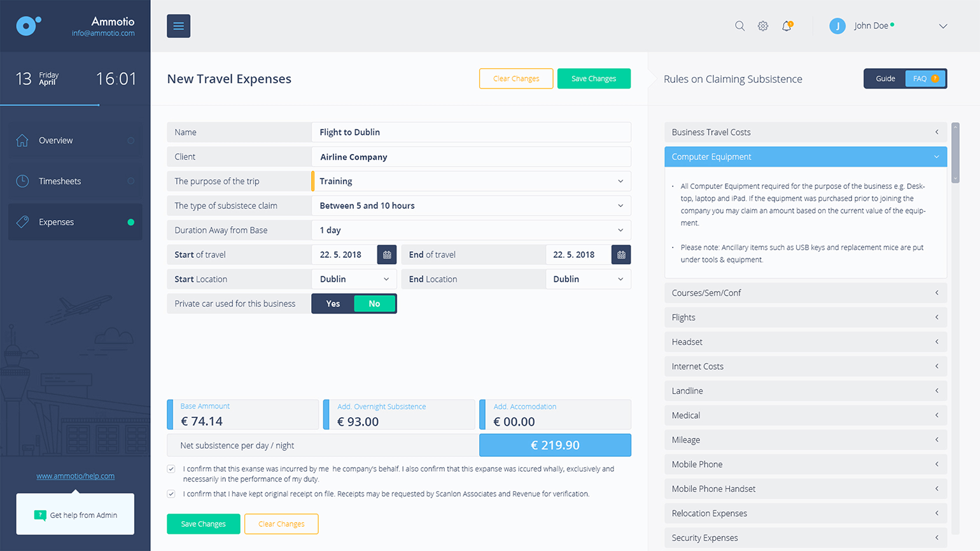Uncheck the original receipt confirmation checkbox
Viewport: 980px width, 551px height.
[x=171, y=494]
